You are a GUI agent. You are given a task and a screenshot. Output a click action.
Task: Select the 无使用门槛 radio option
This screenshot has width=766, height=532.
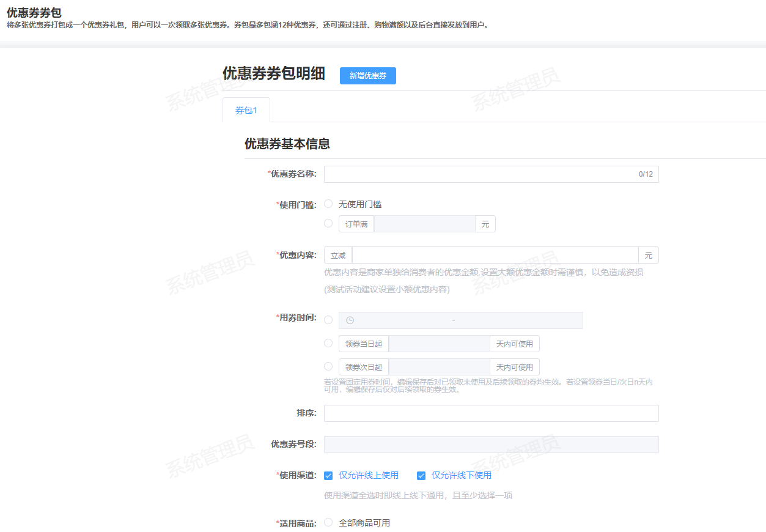click(328, 204)
